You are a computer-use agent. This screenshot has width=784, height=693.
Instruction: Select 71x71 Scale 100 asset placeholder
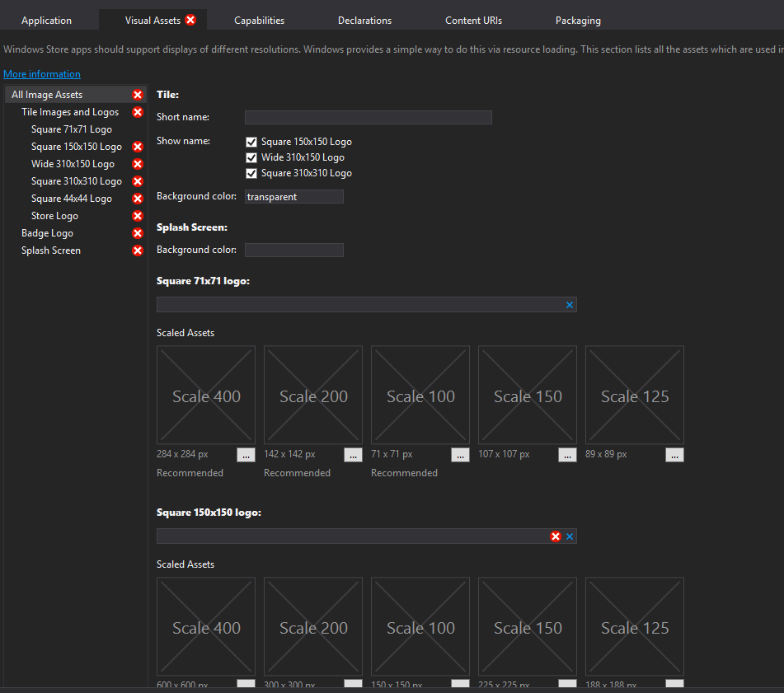(x=420, y=395)
